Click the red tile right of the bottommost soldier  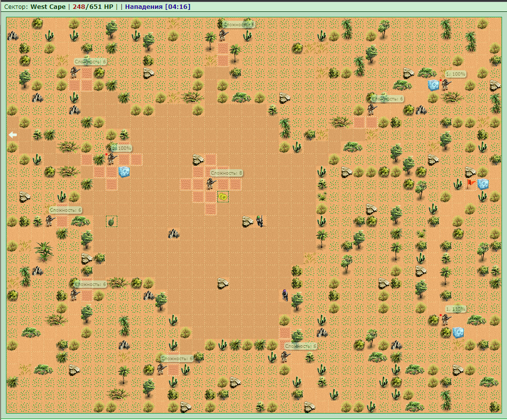pyautogui.click(x=173, y=369)
